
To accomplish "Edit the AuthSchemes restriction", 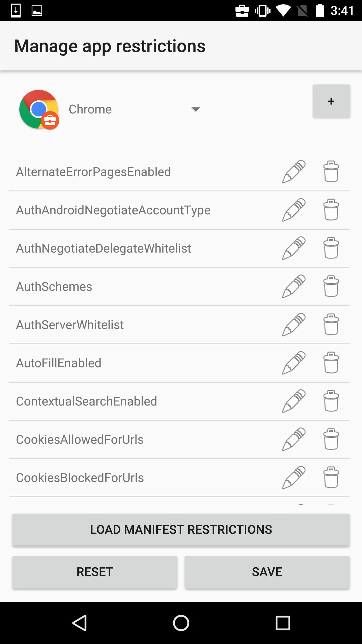I will 293,287.
